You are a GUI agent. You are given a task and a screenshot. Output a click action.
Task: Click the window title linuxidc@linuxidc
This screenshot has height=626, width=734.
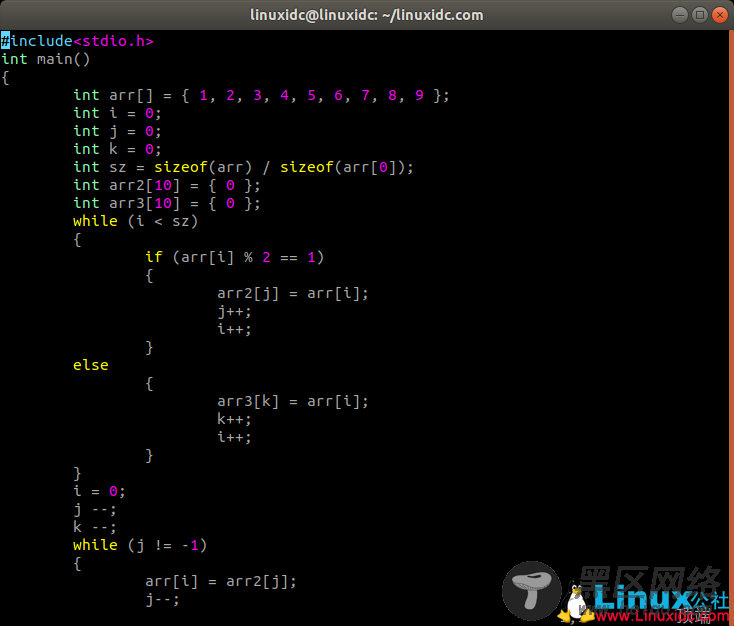pos(367,15)
